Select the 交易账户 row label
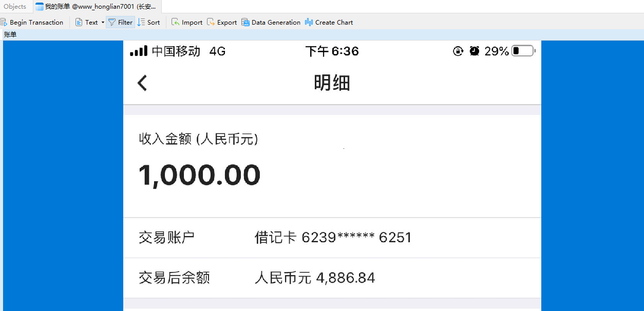This screenshot has height=311, width=644. tap(167, 238)
